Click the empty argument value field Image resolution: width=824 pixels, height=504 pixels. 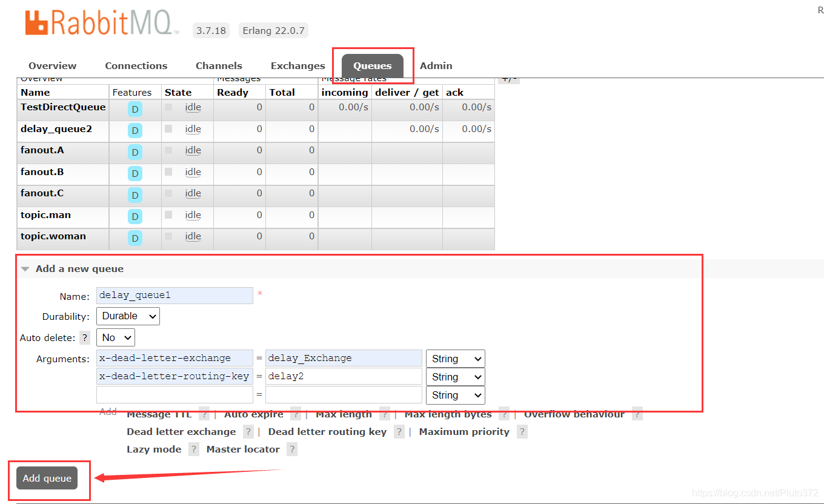[x=344, y=394]
